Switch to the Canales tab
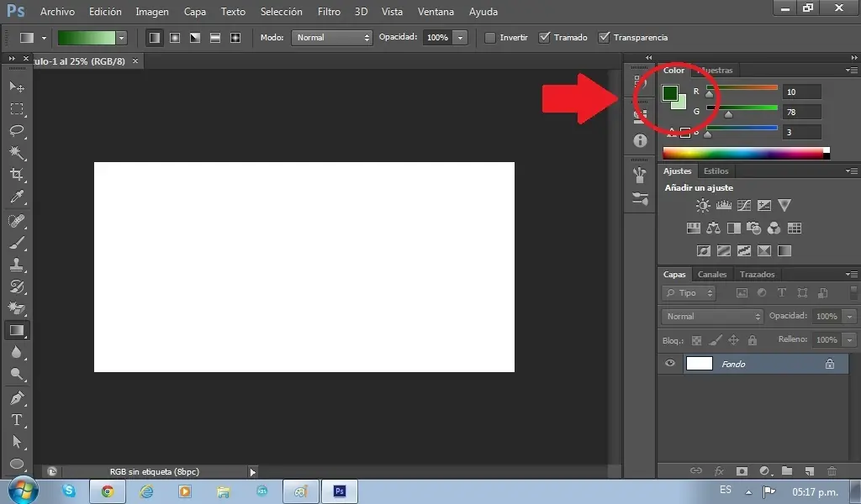Image resolution: width=861 pixels, height=504 pixels. pyautogui.click(x=712, y=274)
